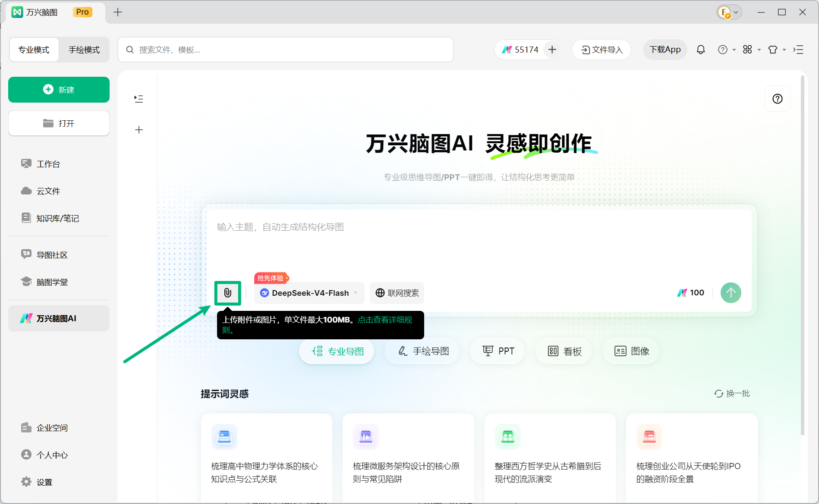819x504 pixels.
Task: Select PPT output type
Action: click(498, 351)
